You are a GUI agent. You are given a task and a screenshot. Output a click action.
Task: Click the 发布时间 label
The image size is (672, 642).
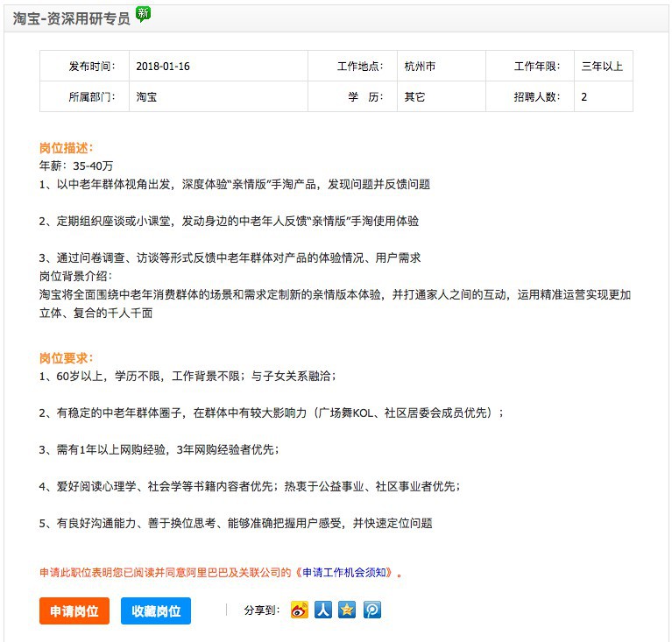click(92, 67)
